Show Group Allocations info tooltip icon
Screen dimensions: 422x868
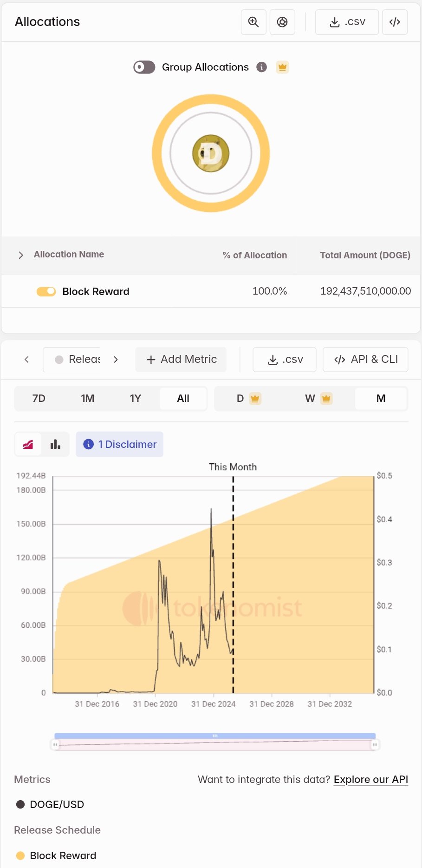[x=262, y=67]
